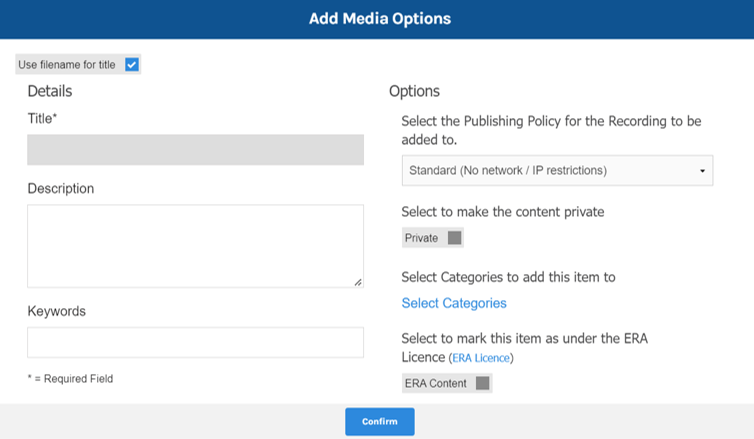This screenshot has height=439, width=754.
Task: Click inside the greyed Title input field
Action: point(195,150)
